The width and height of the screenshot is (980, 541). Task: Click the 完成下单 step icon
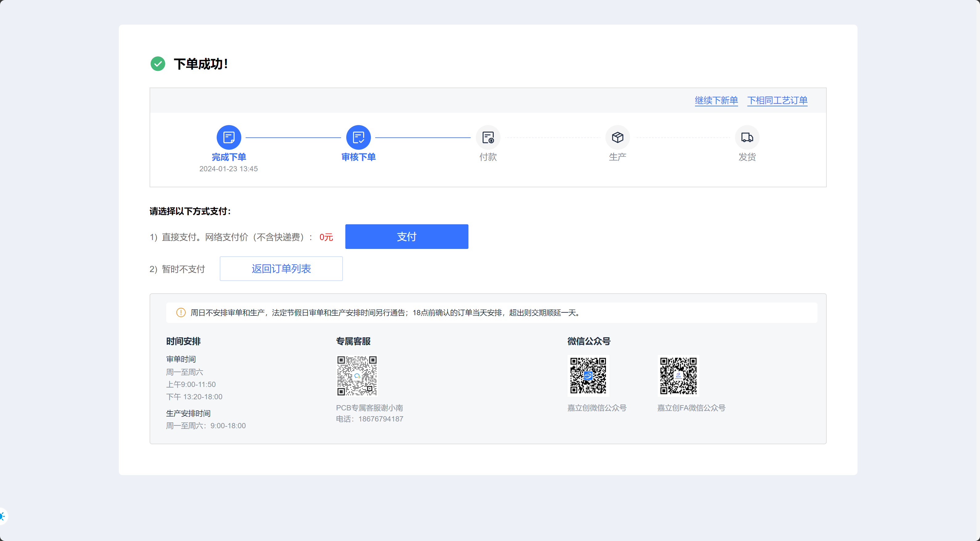pyautogui.click(x=229, y=137)
